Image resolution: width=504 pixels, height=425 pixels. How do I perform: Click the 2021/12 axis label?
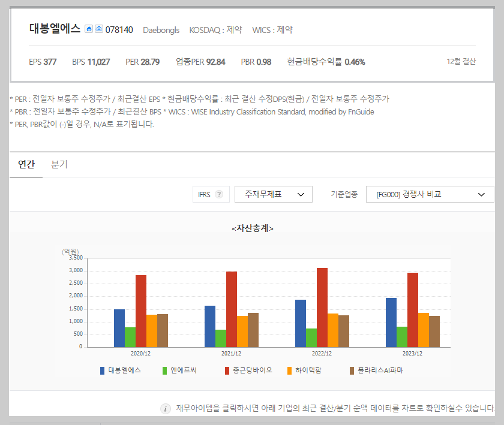pos(231,353)
